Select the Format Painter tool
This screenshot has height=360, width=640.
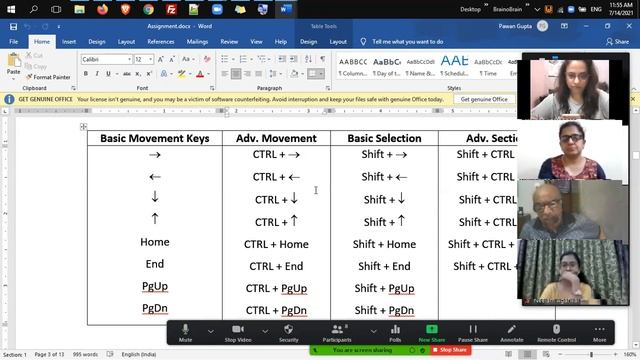coord(48,77)
